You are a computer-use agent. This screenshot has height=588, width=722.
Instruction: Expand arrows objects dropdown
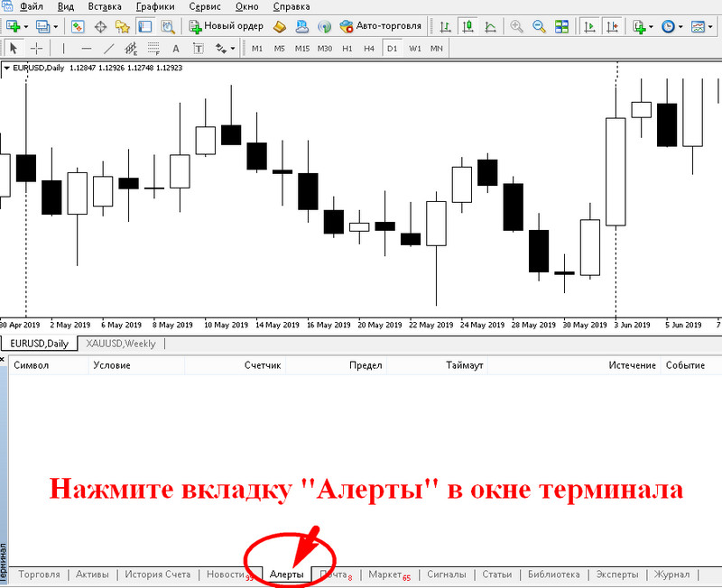[233, 49]
